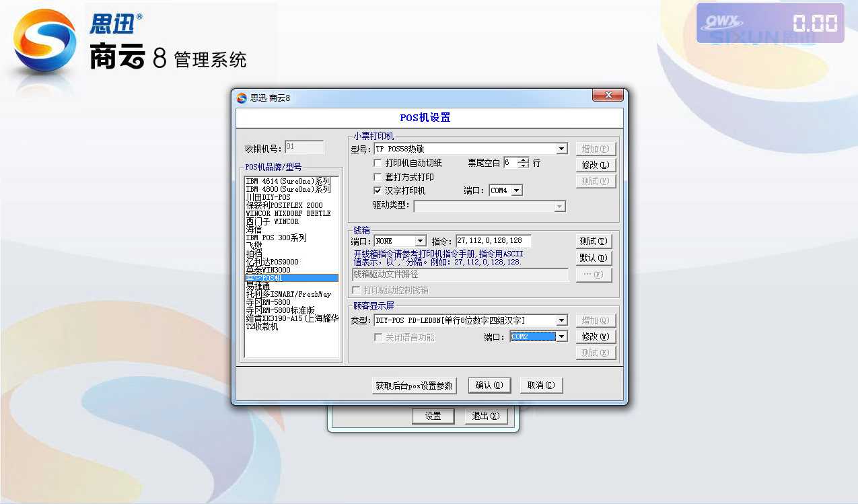Screen dimensions: 858x504
Task: Open the printer 型号 dropdown showing TP POS58热敏
Action: [x=562, y=149]
